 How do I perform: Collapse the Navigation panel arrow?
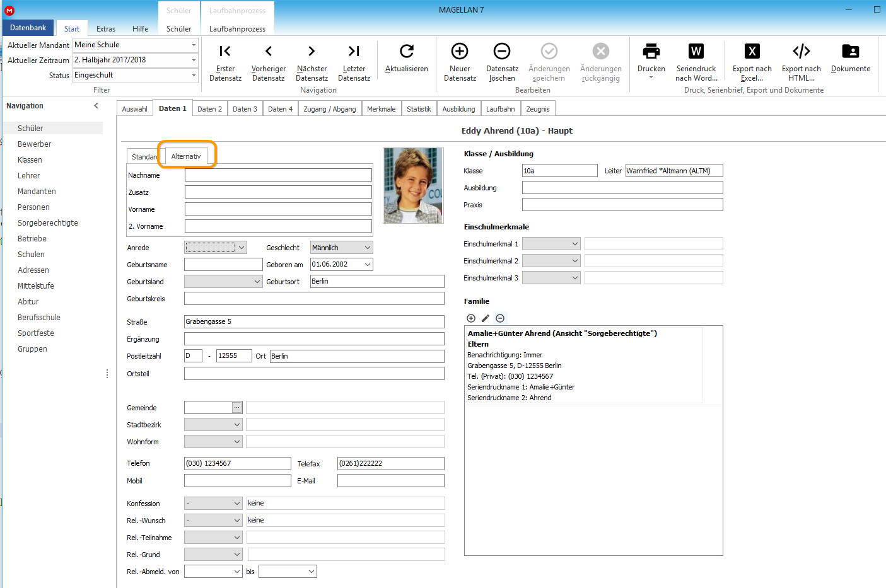(x=96, y=106)
